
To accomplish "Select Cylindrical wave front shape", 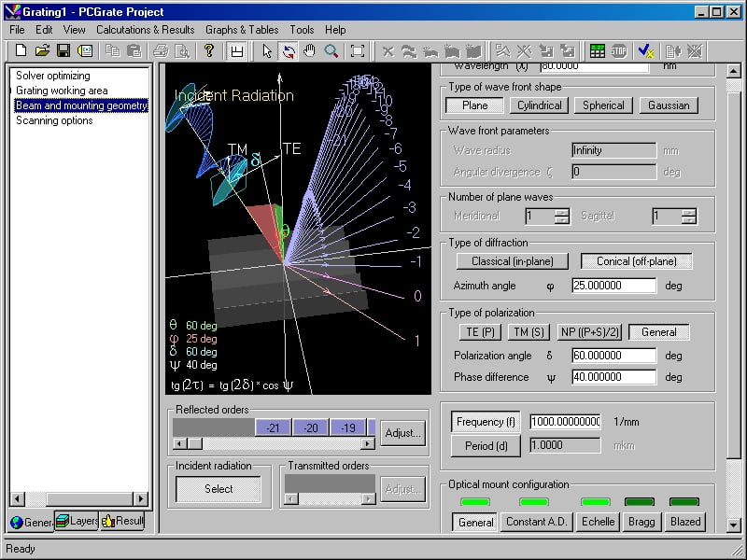I will 540,105.
